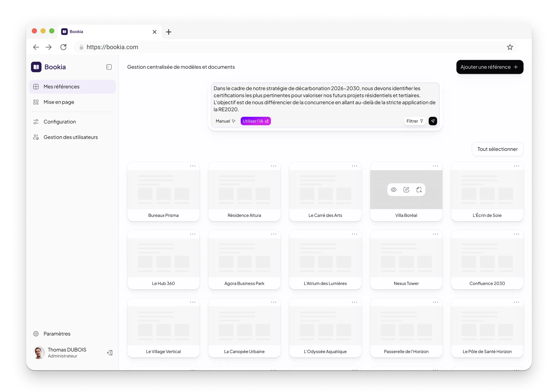Open three-dot menu on Nexus Tower
The height and width of the screenshot is (392, 558).
[435, 234]
